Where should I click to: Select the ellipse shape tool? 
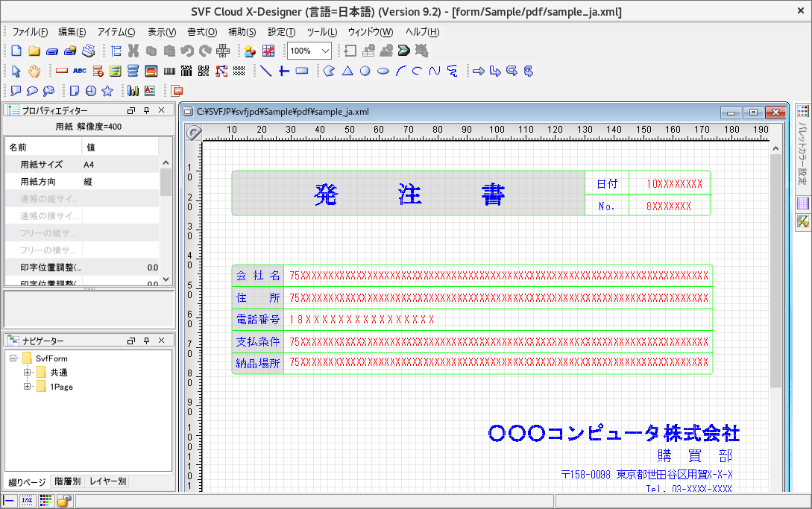point(383,71)
